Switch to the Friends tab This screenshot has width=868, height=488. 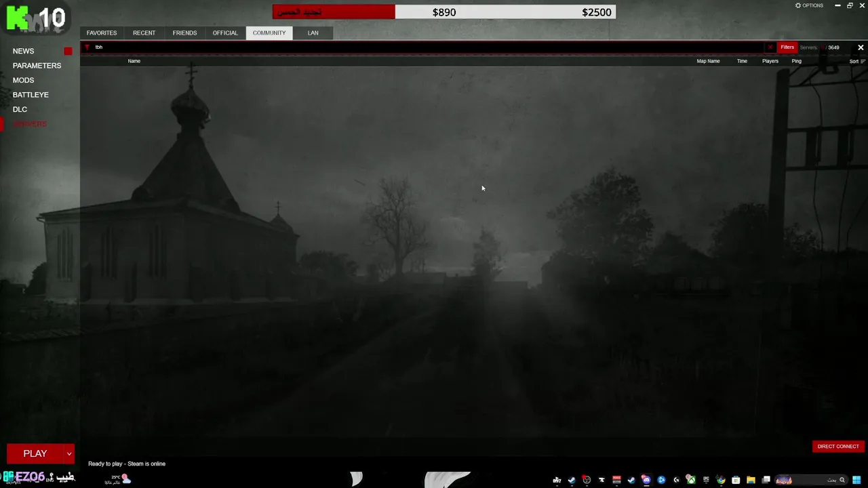[184, 33]
